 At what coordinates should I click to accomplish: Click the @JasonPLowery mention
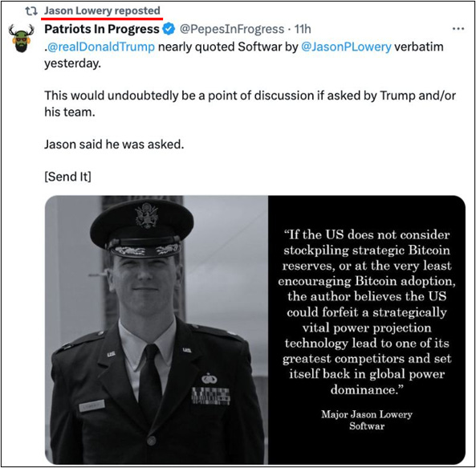tap(346, 47)
